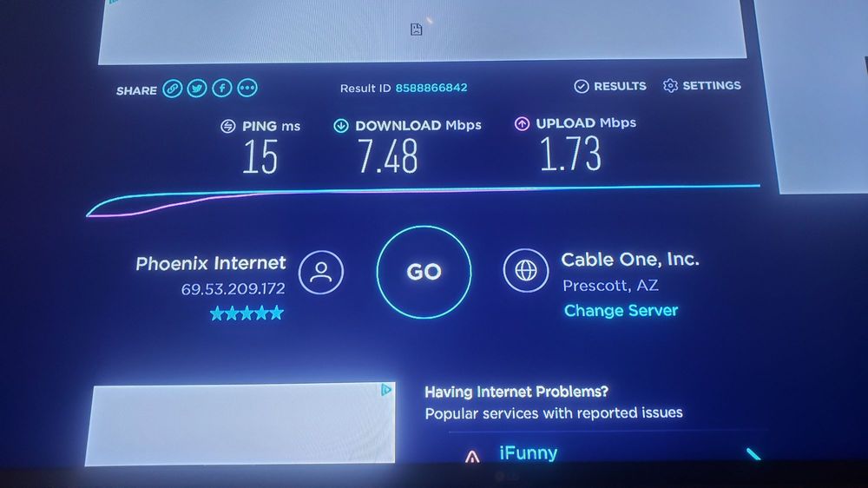868x488 pixels.
Task: Open the iFunny reported issues entry
Action: pyautogui.click(x=528, y=453)
